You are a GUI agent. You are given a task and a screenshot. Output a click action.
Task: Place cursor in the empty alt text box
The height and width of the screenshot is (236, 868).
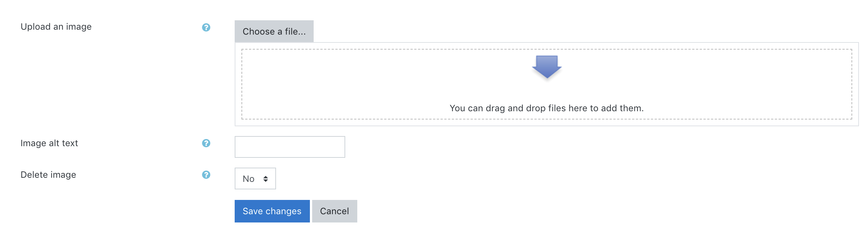click(290, 147)
